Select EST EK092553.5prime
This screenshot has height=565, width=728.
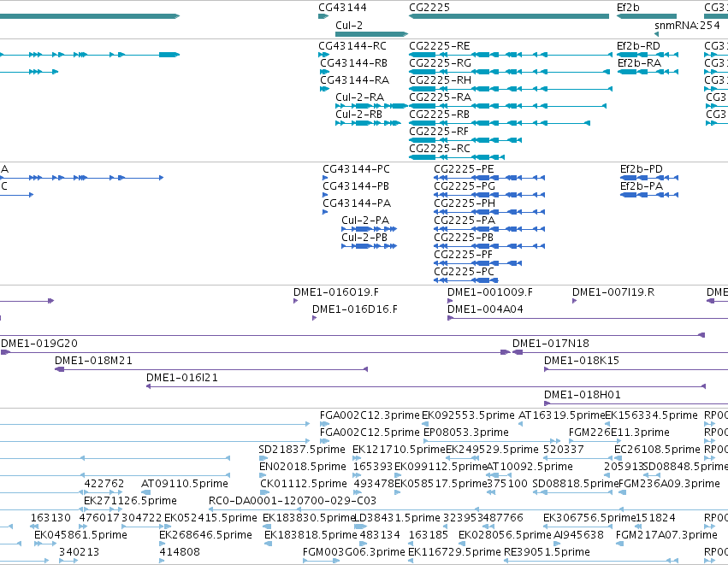point(468,415)
